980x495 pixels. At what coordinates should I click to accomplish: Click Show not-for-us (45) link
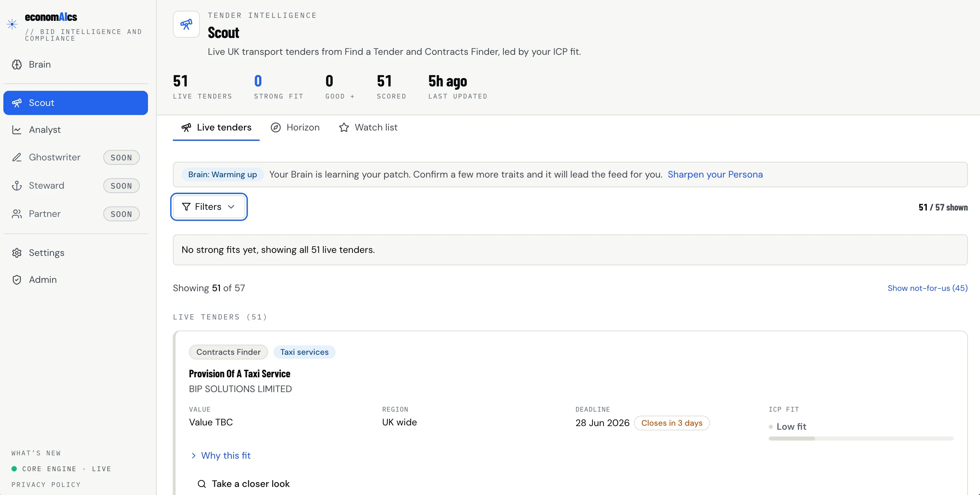928,288
